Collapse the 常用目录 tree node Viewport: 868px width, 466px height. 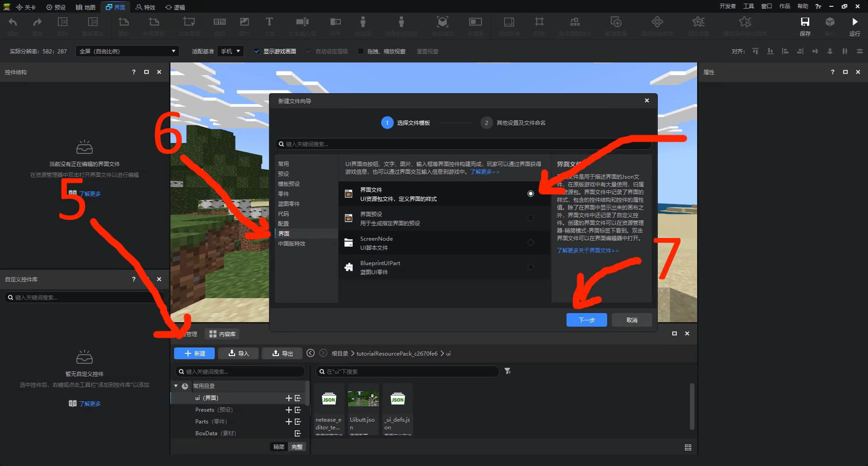(176, 386)
